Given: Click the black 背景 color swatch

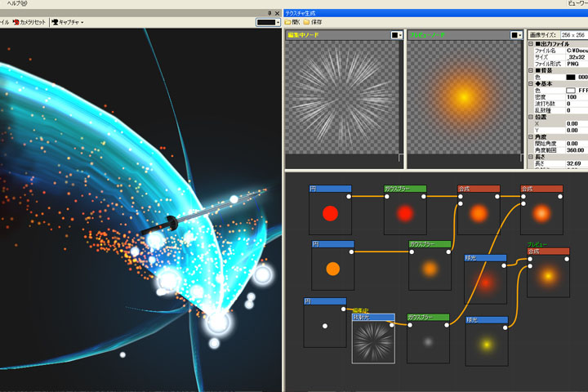Looking at the screenshot, I should pyautogui.click(x=570, y=78).
